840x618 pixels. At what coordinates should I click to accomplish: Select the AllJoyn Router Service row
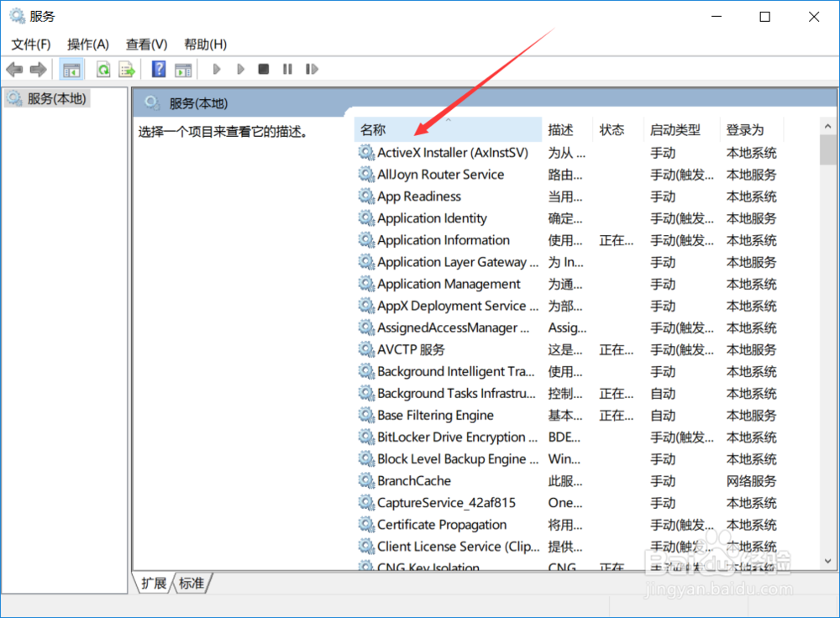[x=567, y=175]
